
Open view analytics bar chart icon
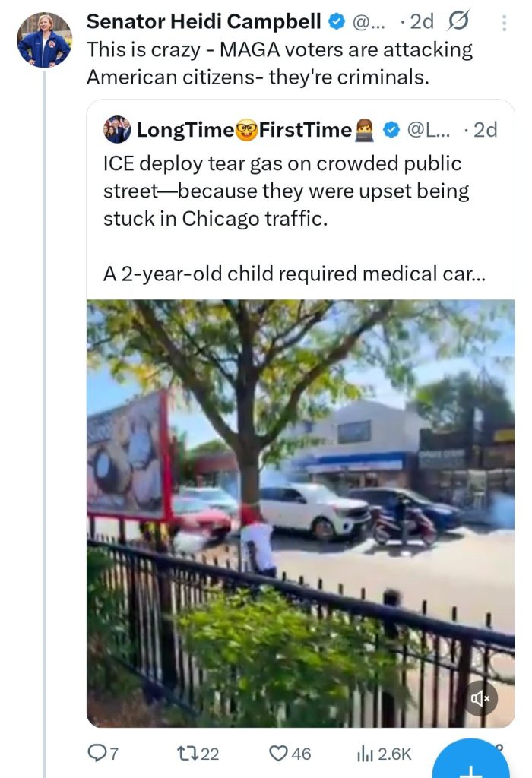[364, 753]
